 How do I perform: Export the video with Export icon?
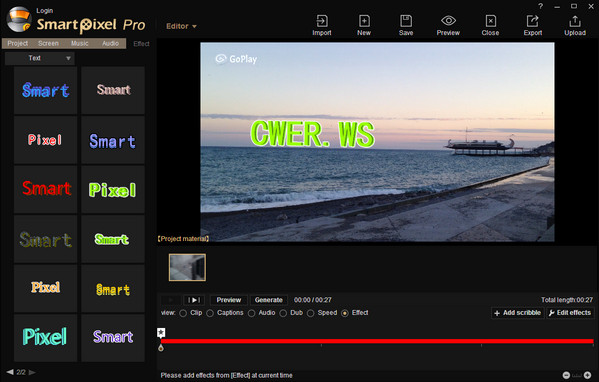533,25
